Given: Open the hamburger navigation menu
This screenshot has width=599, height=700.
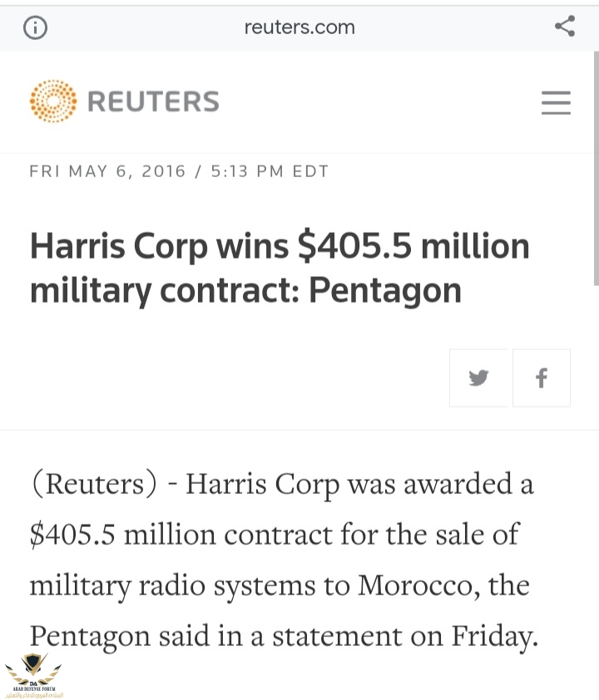Looking at the screenshot, I should pos(556,102).
